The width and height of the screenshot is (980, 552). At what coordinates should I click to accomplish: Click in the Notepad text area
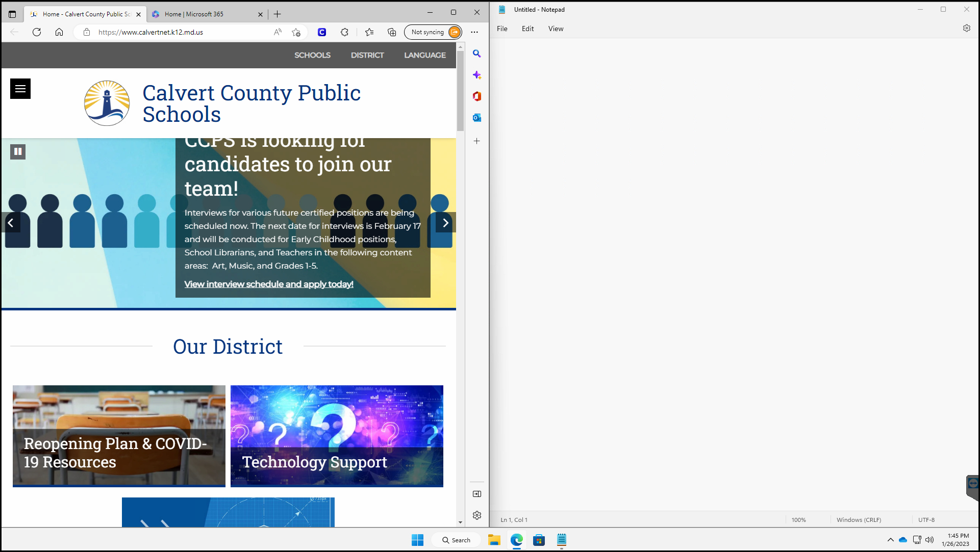[734, 274]
